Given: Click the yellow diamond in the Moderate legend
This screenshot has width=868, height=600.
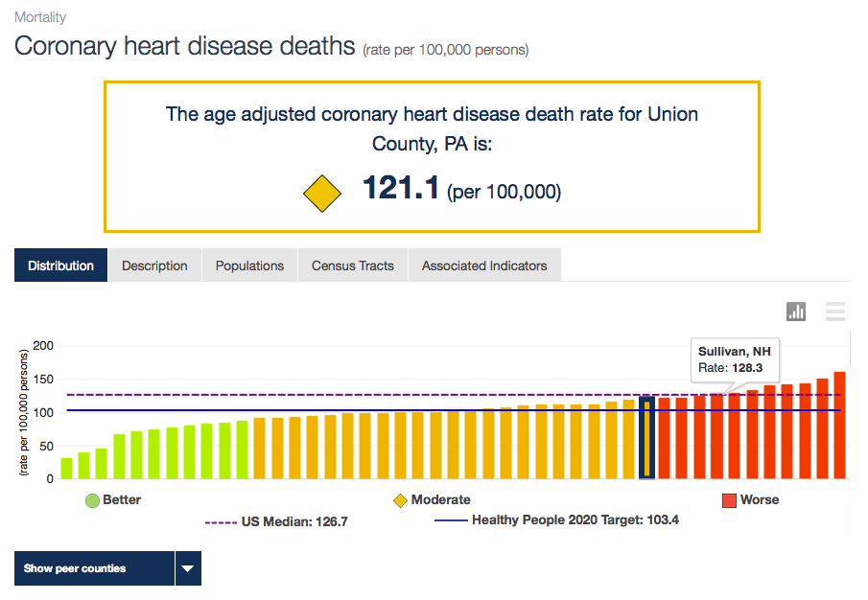Looking at the screenshot, I should [x=400, y=499].
